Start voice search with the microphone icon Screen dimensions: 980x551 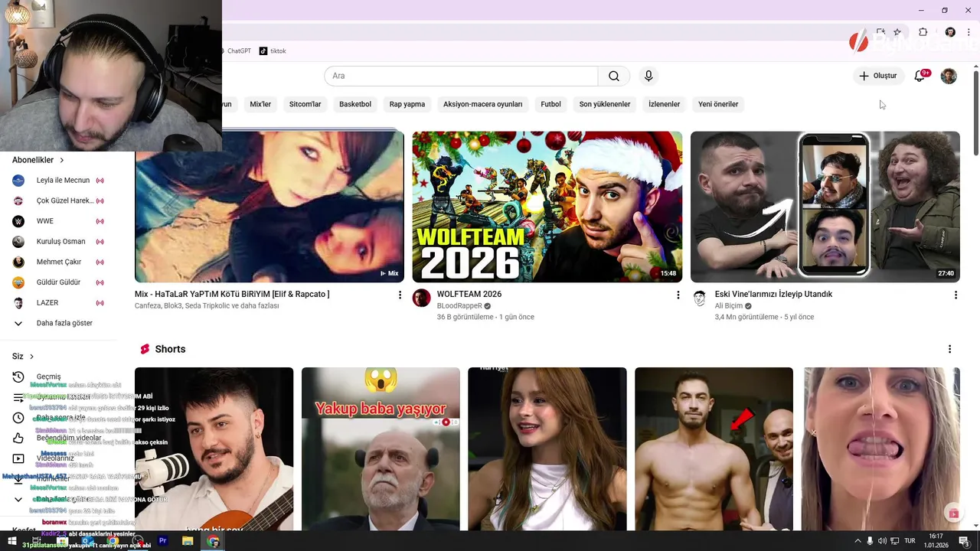point(648,76)
